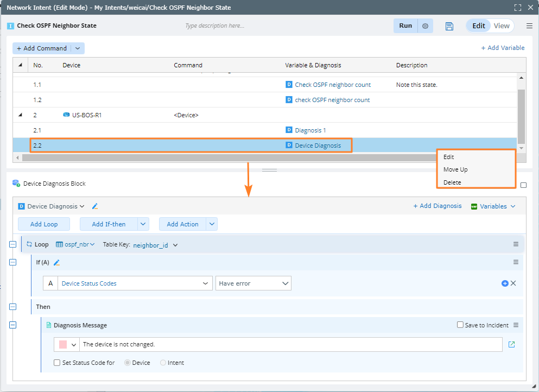Click the save disk icon

449,26
